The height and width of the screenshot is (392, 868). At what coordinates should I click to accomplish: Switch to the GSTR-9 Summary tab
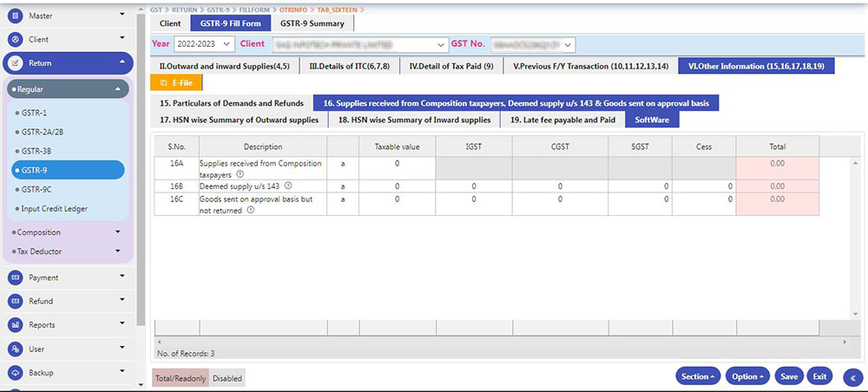[x=313, y=23]
